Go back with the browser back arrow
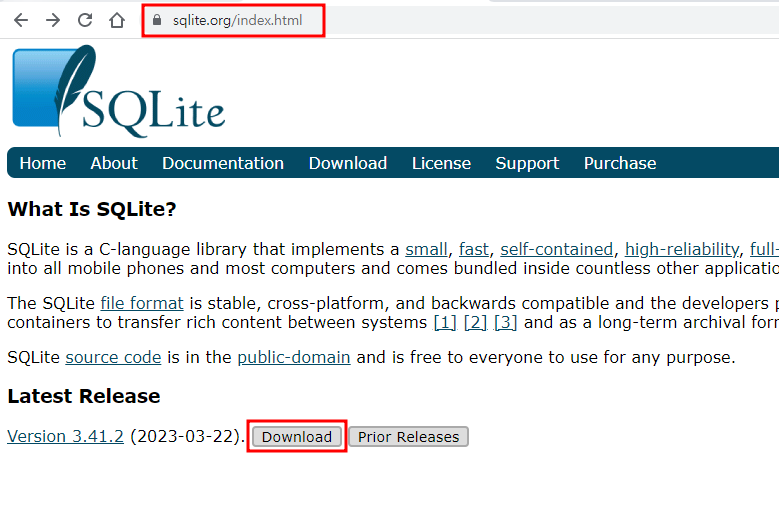Image resolution: width=779 pixels, height=512 pixels. click(x=21, y=20)
